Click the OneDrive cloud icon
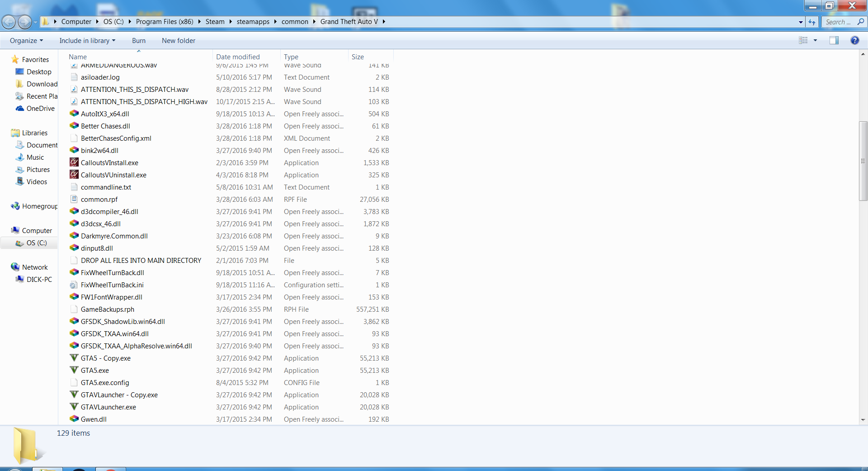 click(x=20, y=108)
